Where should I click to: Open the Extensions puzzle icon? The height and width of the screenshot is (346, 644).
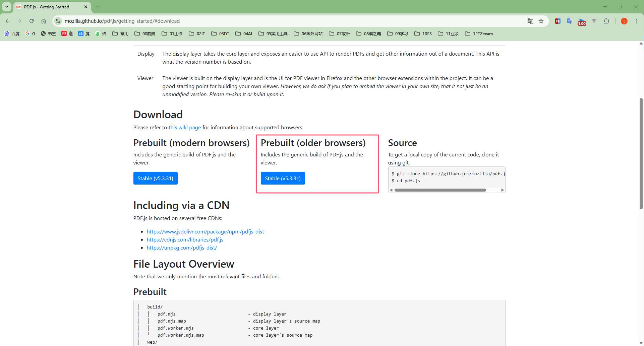pos(606,21)
